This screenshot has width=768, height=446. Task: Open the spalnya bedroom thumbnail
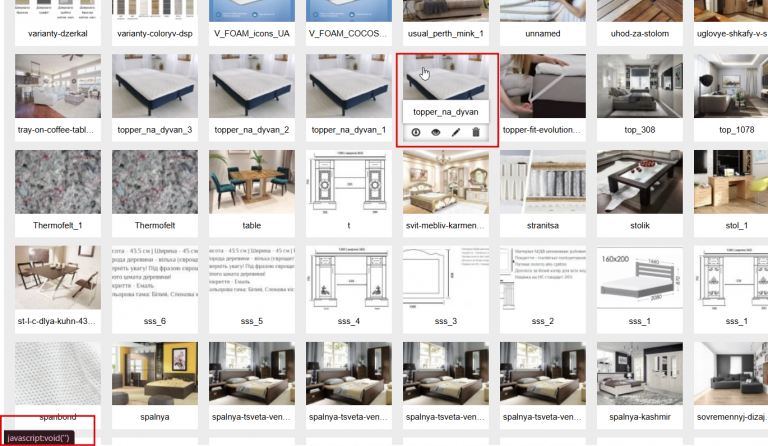(155, 374)
